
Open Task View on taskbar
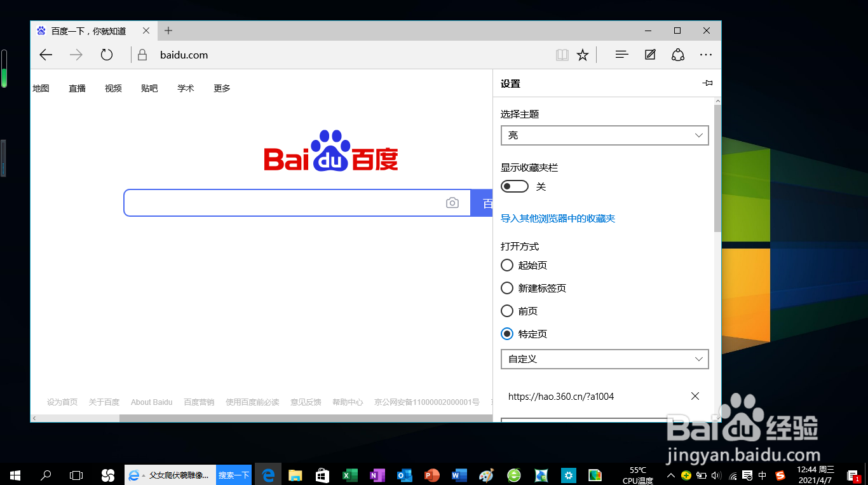(x=76, y=475)
